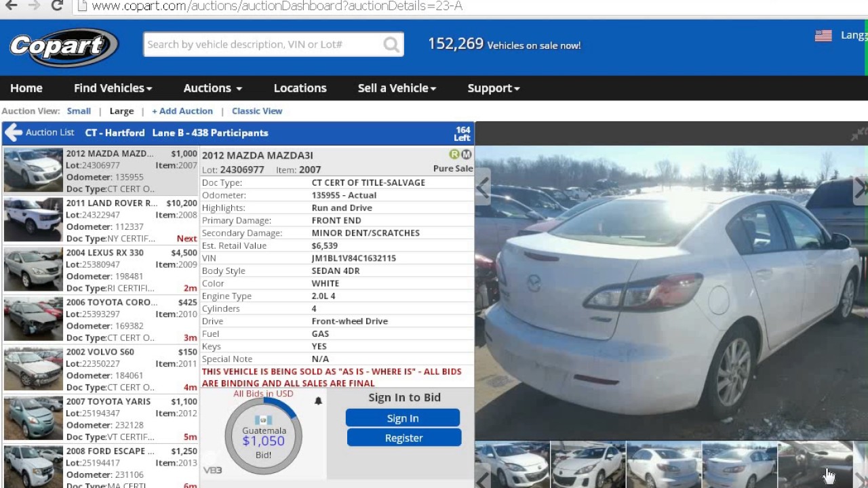Click the gray M badge icon
Image resolution: width=868 pixels, height=488 pixels.
coord(466,155)
